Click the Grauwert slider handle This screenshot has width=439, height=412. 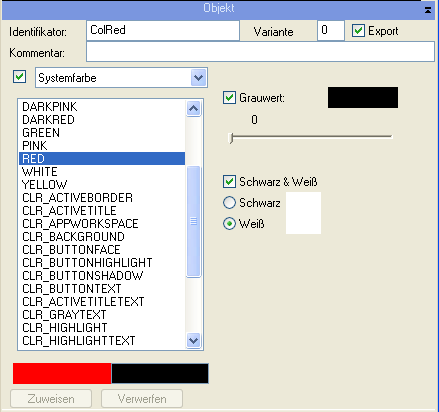[231, 137]
